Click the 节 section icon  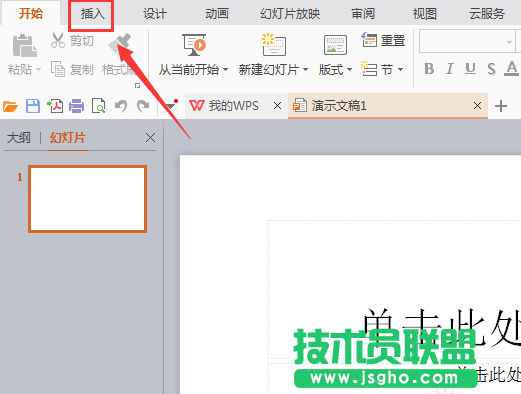point(369,69)
